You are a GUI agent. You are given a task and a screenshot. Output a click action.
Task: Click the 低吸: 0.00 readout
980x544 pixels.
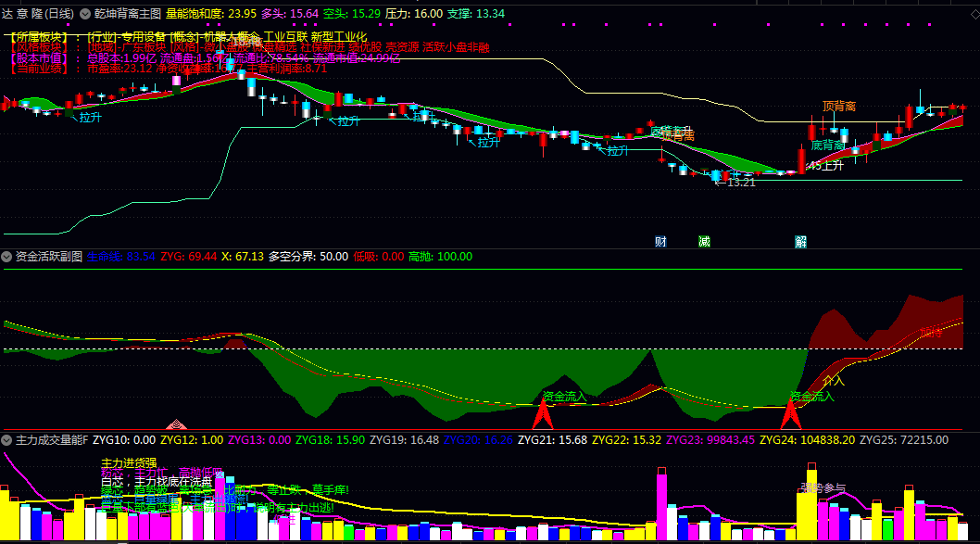pos(378,257)
